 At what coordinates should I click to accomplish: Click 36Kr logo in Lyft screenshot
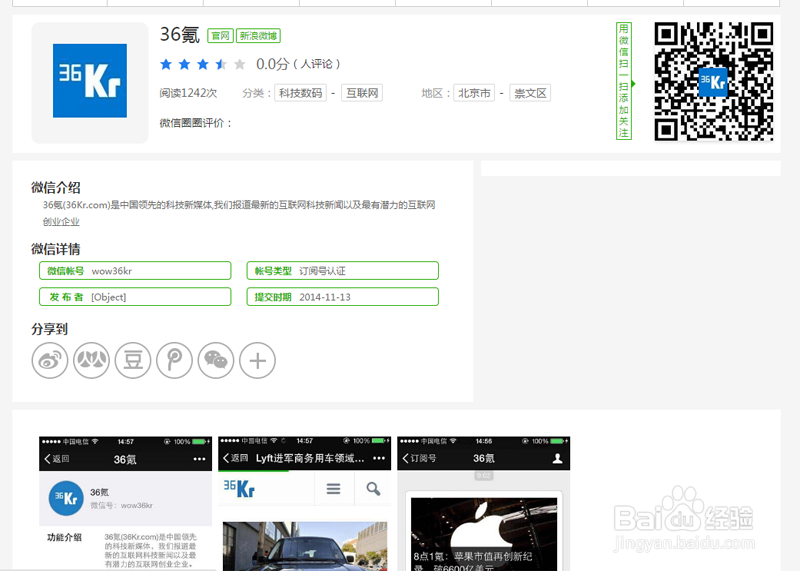(239, 488)
